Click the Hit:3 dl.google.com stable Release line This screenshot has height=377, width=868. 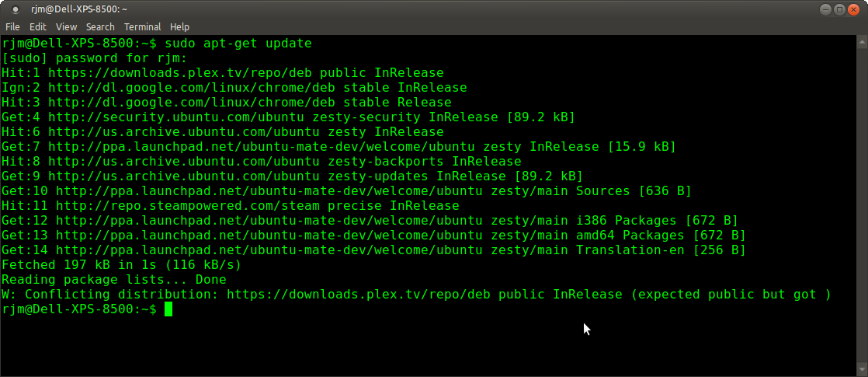tap(227, 103)
